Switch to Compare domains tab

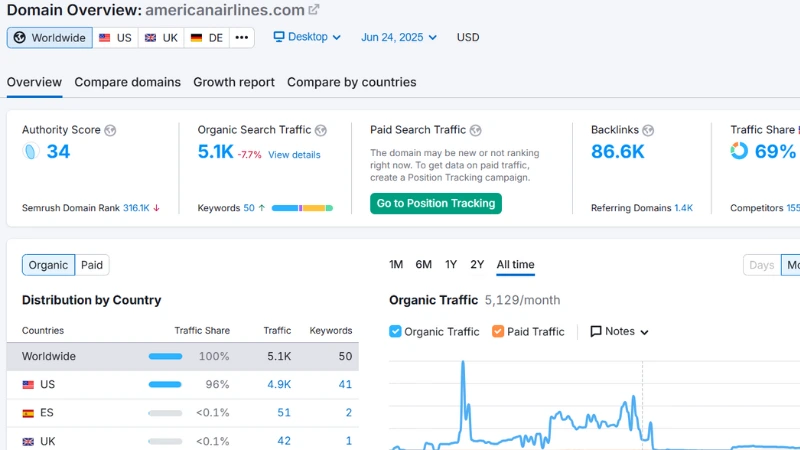[128, 82]
